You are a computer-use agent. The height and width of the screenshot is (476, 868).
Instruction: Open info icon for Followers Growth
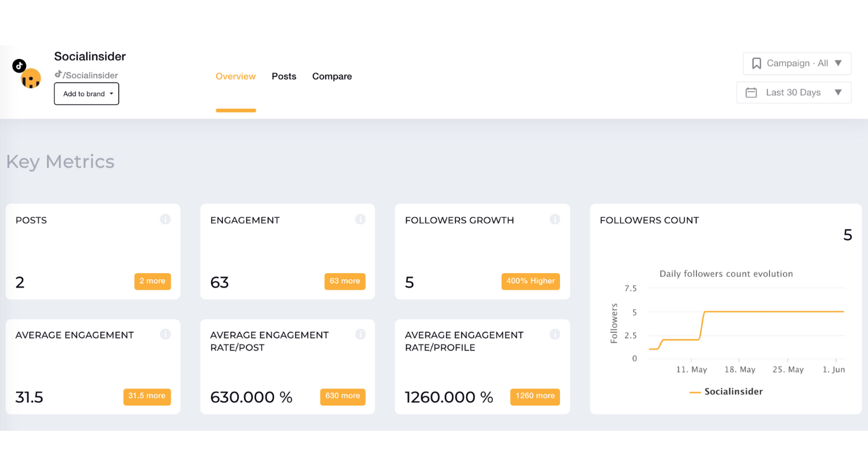pos(555,220)
